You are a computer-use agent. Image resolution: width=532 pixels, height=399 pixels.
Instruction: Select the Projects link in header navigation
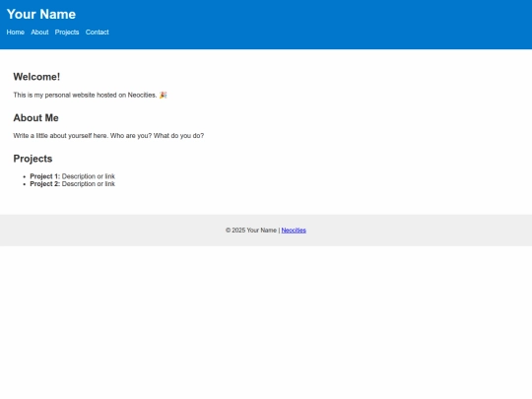67,33
